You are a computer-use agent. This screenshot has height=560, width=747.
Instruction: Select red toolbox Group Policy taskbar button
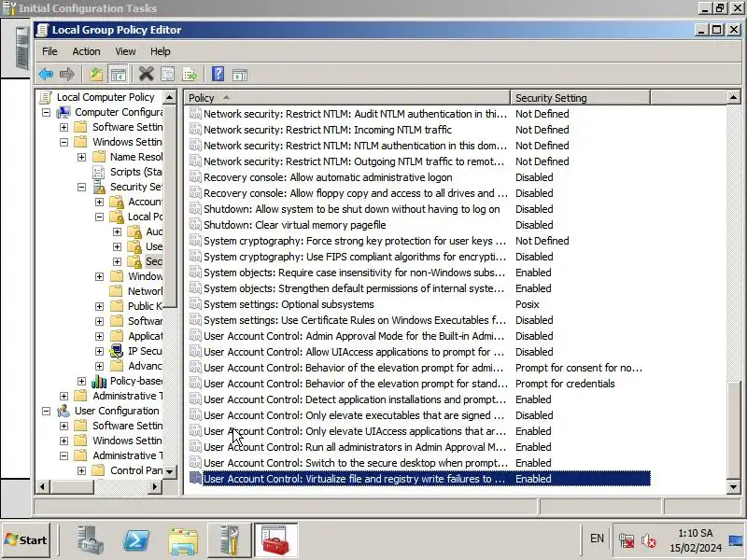click(275, 540)
